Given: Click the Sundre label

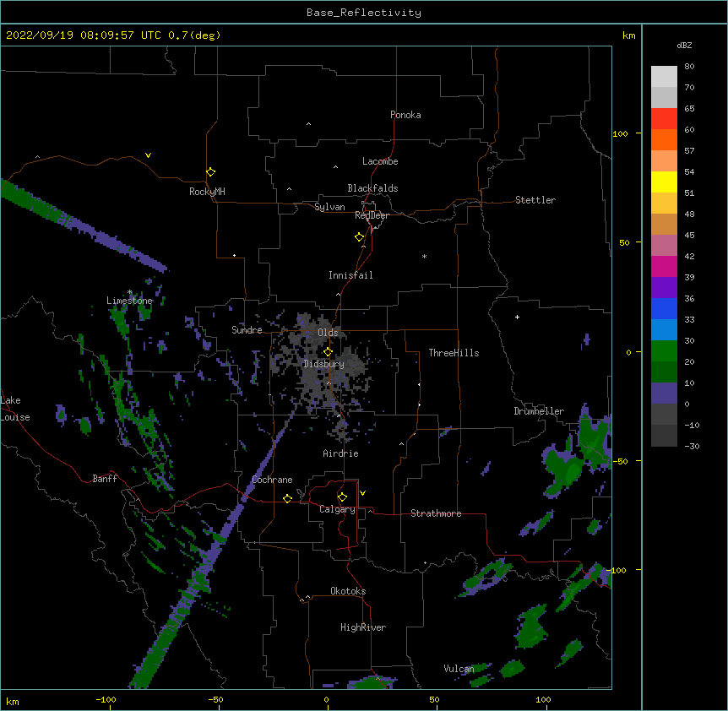Looking at the screenshot, I should [x=247, y=330].
